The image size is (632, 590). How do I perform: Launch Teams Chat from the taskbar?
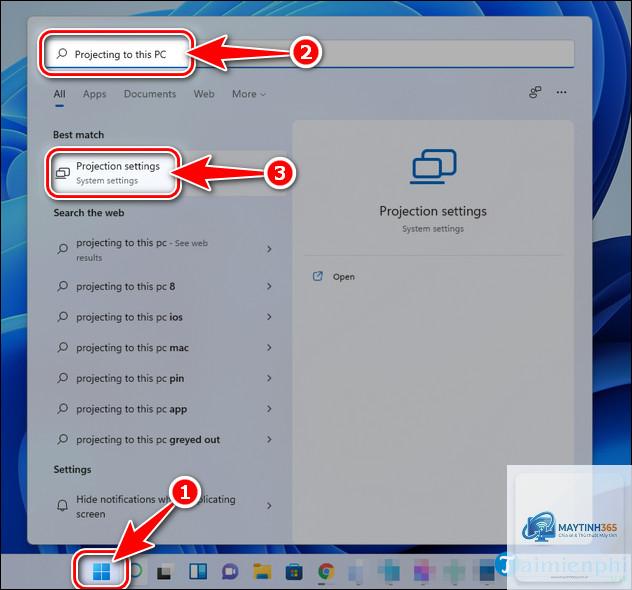pos(230,571)
